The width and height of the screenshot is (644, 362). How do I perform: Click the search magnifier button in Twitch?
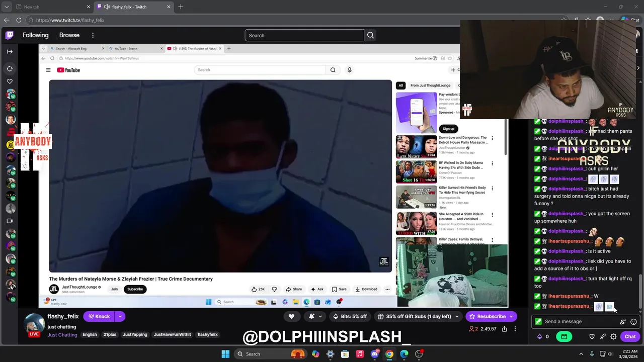[371, 35]
